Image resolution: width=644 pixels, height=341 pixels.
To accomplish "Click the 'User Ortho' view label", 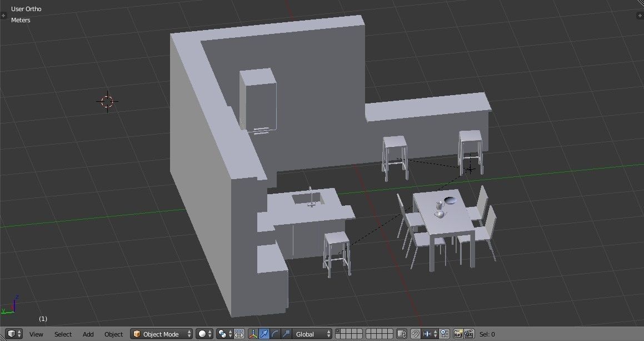I will tap(26, 9).
